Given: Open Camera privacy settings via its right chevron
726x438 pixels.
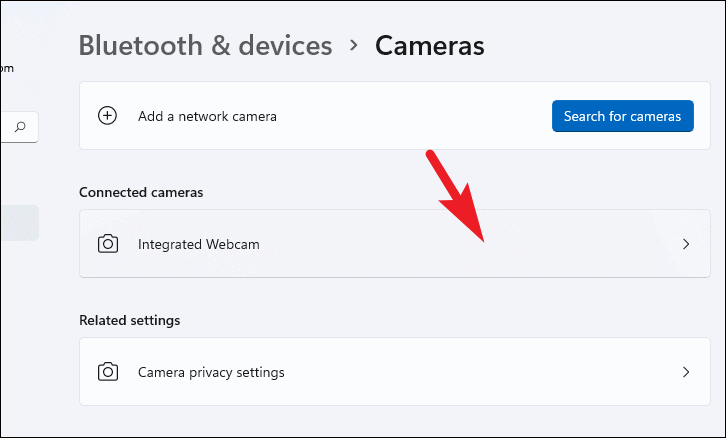Looking at the screenshot, I should 686,372.
